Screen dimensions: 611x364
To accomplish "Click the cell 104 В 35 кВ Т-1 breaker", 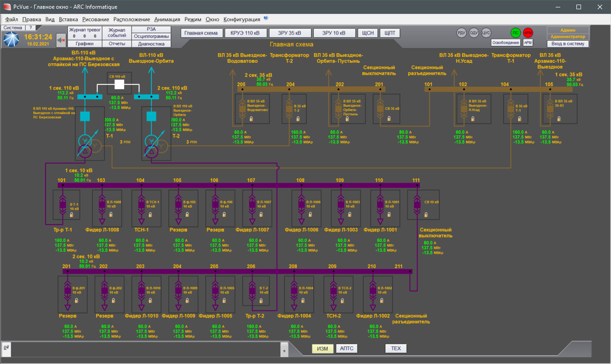I will pos(511,109).
